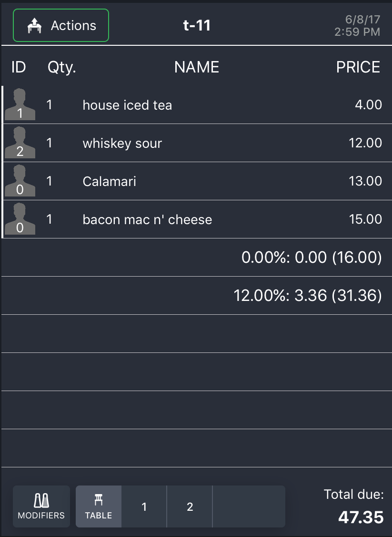
Task: Click guest 0 icon beside bacon mac n' cheese
Action: coord(20,219)
